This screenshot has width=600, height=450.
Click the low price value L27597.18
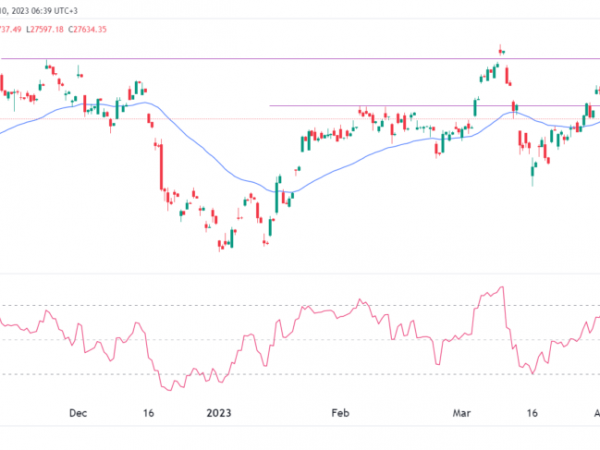tap(45, 29)
